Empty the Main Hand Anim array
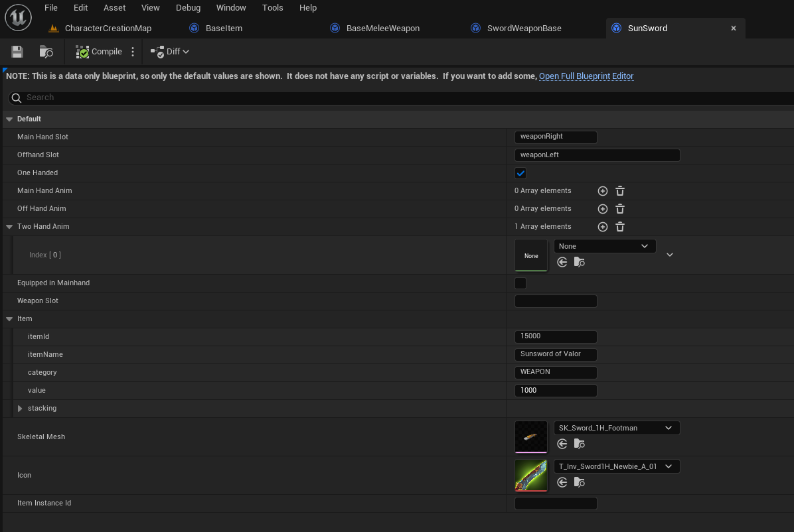794x532 pixels. [x=620, y=191]
